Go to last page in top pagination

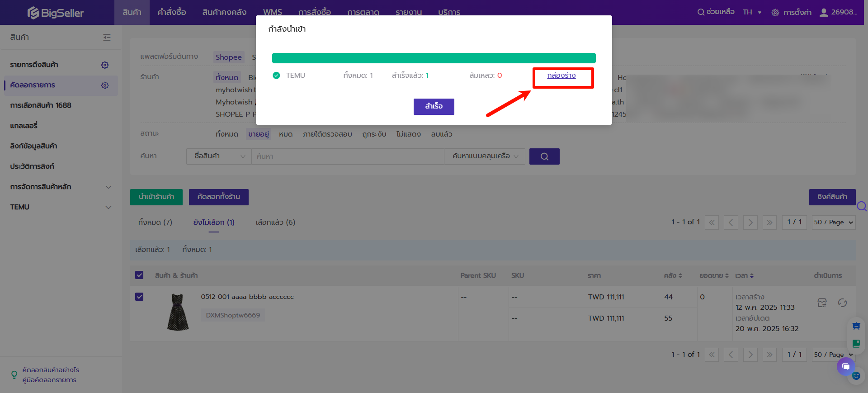pos(770,223)
